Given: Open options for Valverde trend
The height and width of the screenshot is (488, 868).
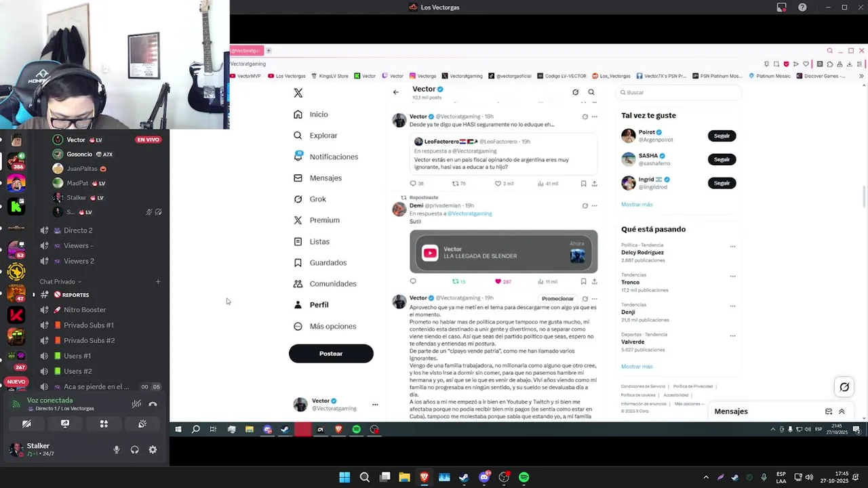Looking at the screenshot, I should (732, 336).
